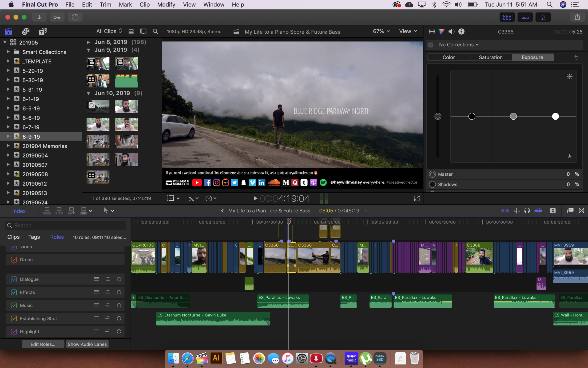The width and height of the screenshot is (588, 368).
Task: Connect clip to primary storyline
Action: click(x=47, y=211)
